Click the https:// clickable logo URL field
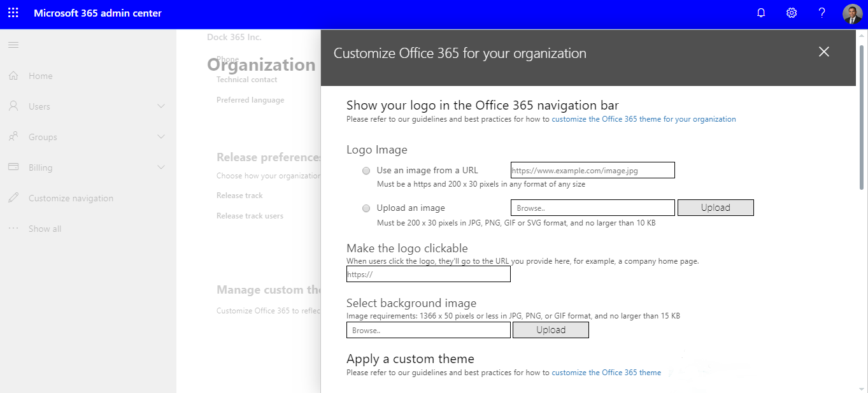This screenshot has height=393, width=868. pyautogui.click(x=428, y=273)
